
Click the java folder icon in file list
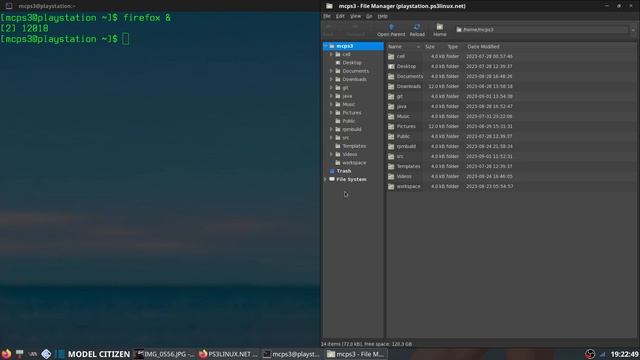coord(391,106)
